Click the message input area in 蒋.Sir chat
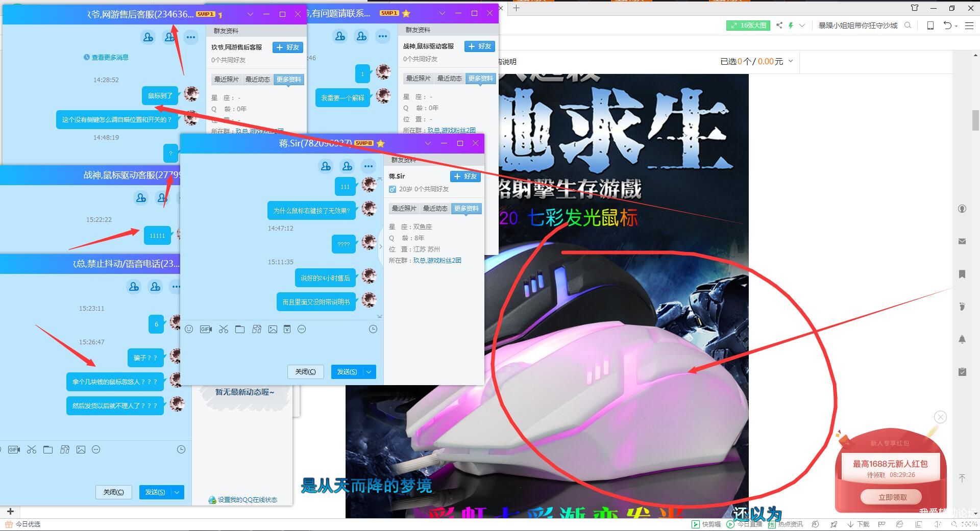This screenshot has height=531, width=980. [282, 349]
